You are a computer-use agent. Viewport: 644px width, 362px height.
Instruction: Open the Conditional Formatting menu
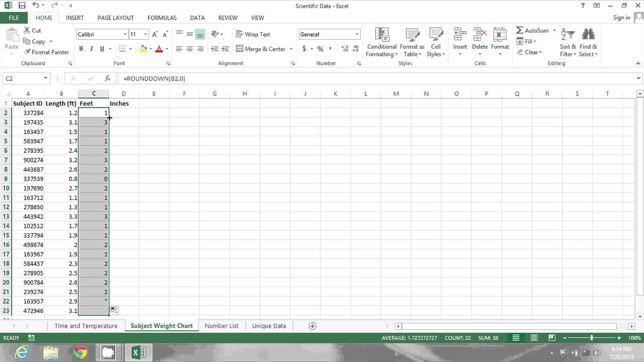(382, 43)
